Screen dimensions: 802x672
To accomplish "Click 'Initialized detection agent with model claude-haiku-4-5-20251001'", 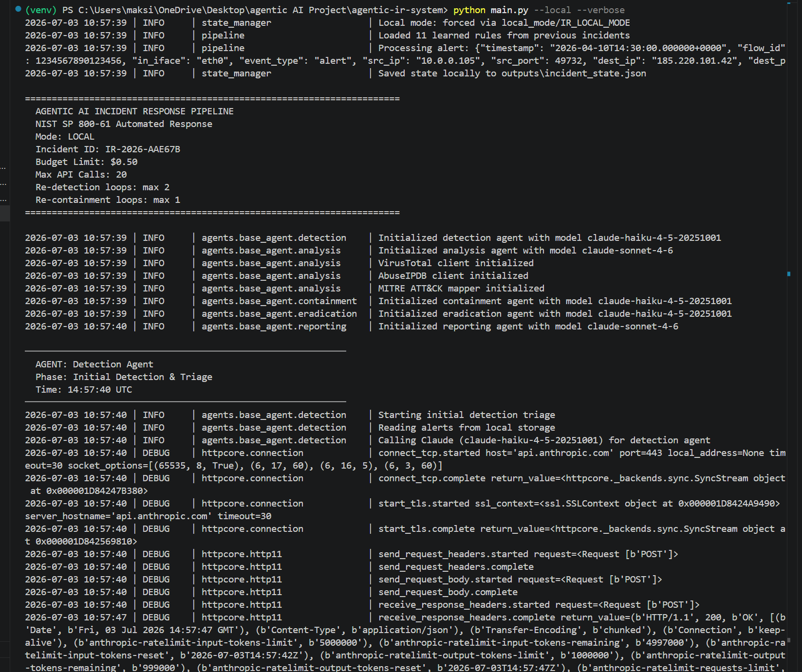I will tap(550, 238).
